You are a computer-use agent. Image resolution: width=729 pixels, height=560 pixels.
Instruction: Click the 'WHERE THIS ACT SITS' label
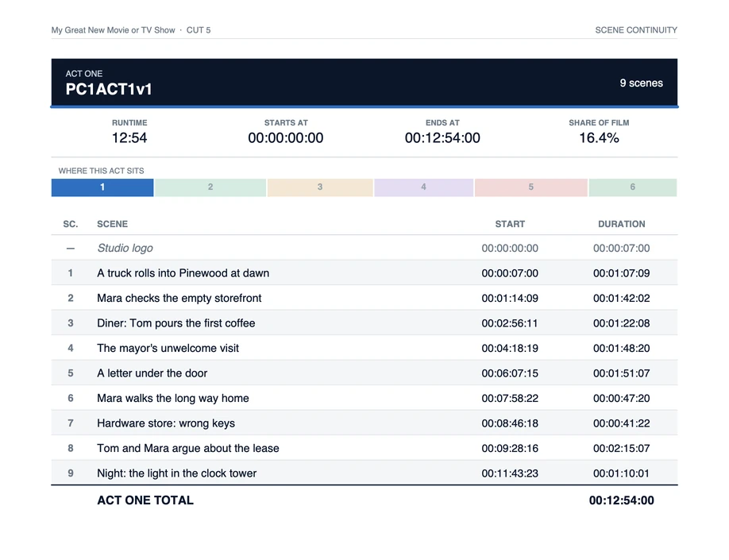[x=102, y=171]
